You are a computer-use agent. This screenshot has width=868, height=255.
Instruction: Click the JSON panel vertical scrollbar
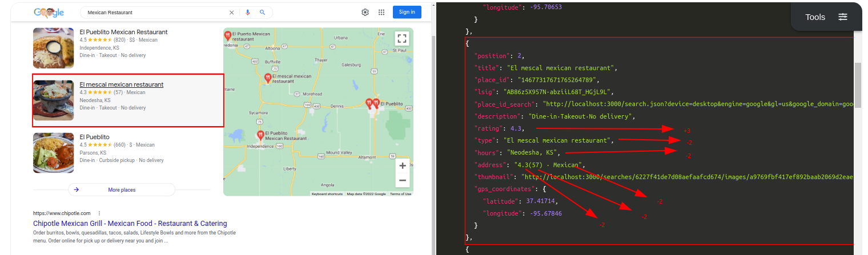[x=858, y=86]
